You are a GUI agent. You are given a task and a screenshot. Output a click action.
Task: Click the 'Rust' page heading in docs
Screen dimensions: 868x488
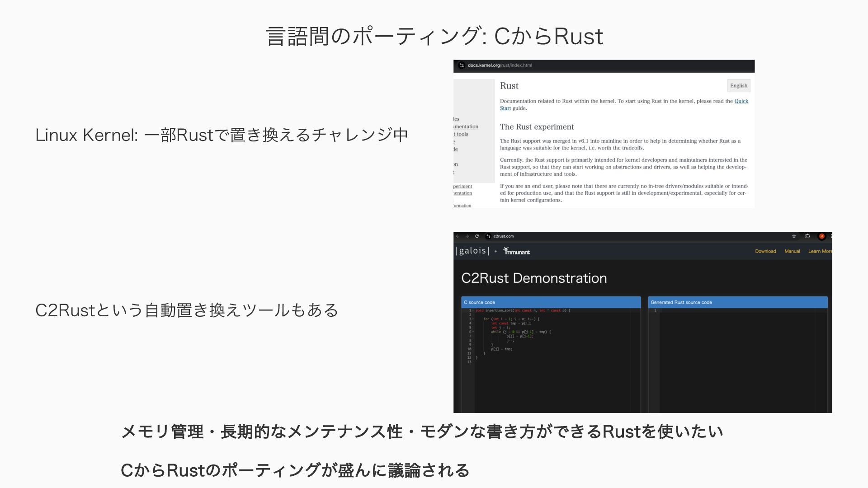pos(509,86)
